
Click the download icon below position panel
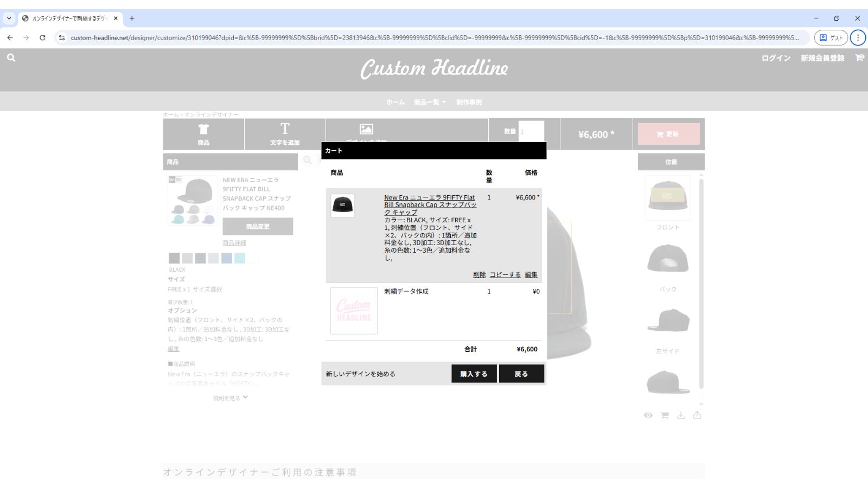681,415
